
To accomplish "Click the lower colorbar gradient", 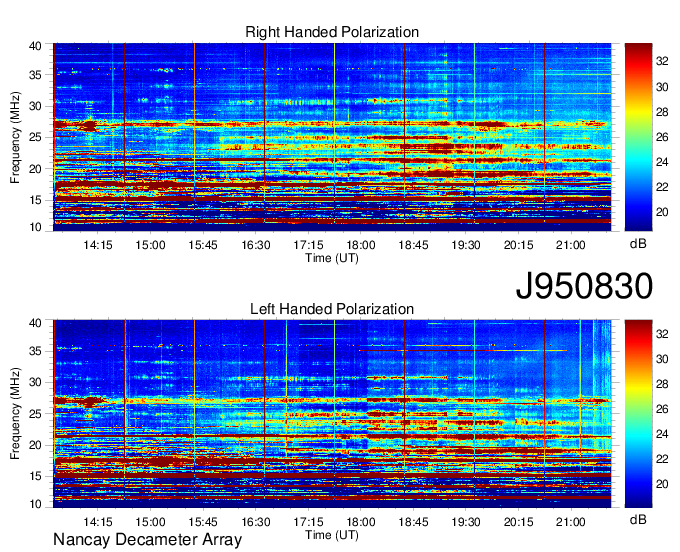I will tap(638, 414).
